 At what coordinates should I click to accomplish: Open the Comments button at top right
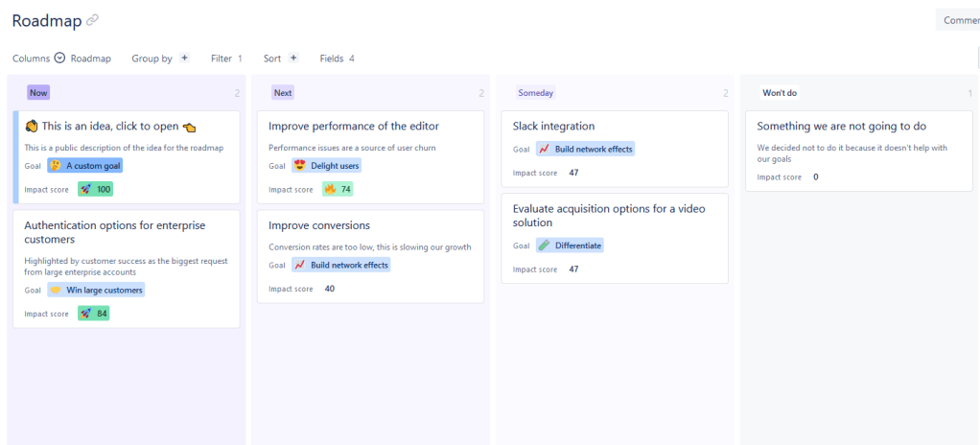click(959, 20)
